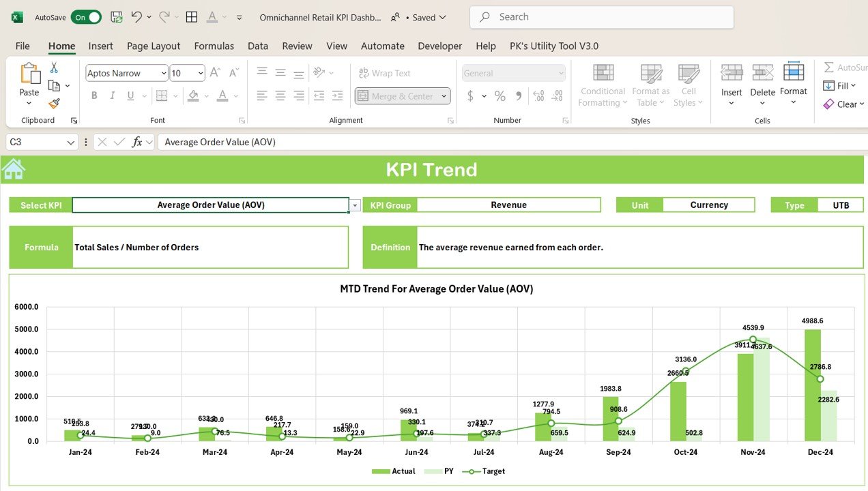
Task: Increase font size with the A-up icon
Action: click(x=215, y=72)
